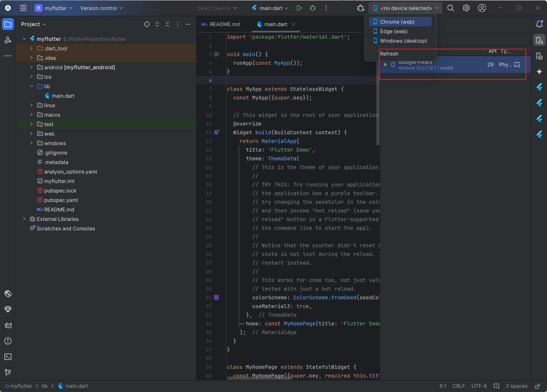Open the main.dart tab in editor
Screen dimensions: 547x392
click(272, 24)
